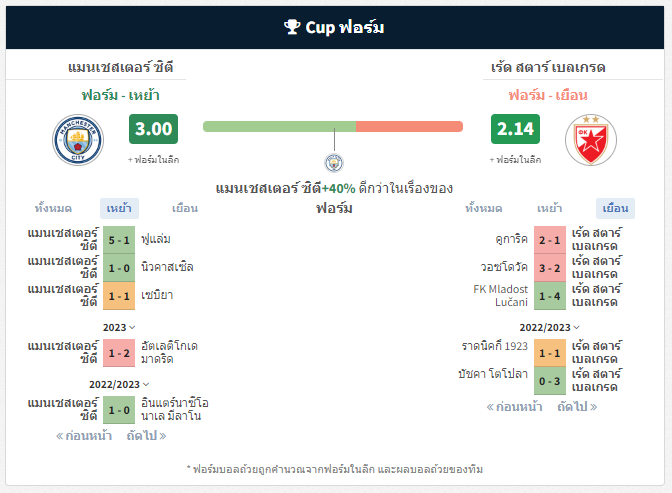Viewport: 672px width, 493px height.
Task: Click the Manchester City club crest
Action: click(78, 140)
